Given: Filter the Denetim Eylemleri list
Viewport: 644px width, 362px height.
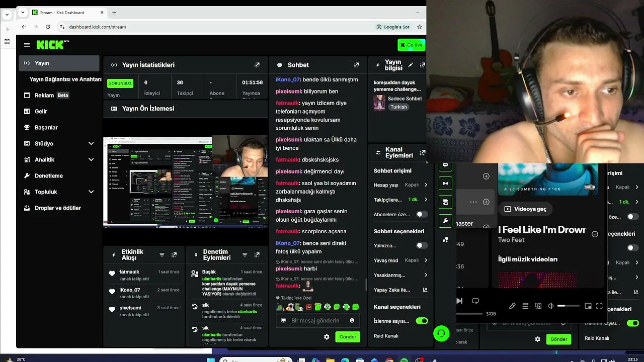Looking at the screenshot, I should point(245,255).
